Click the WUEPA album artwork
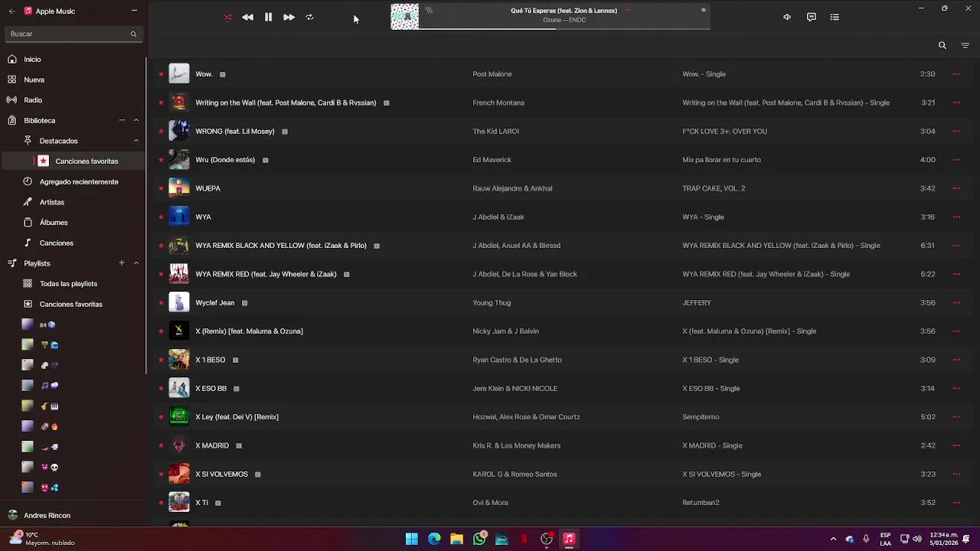This screenshot has height=551, width=980. pyautogui.click(x=179, y=188)
